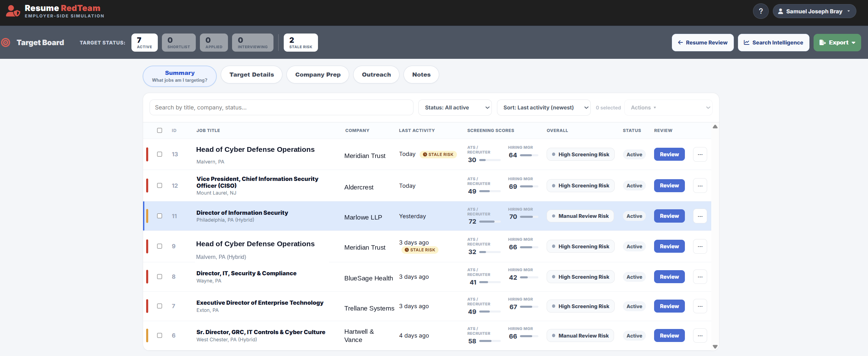
Task: Click STALE RISK badge on job 13
Action: [x=438, y=155]
